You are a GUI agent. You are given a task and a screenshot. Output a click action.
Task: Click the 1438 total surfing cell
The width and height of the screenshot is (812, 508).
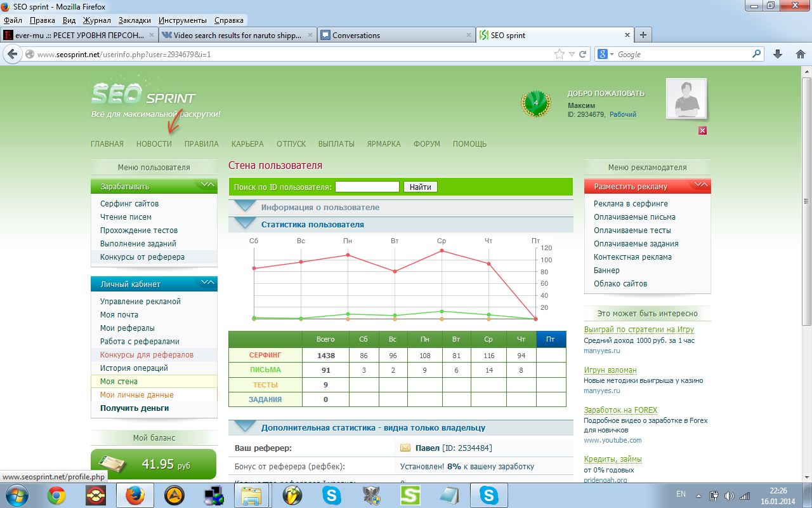325,355
